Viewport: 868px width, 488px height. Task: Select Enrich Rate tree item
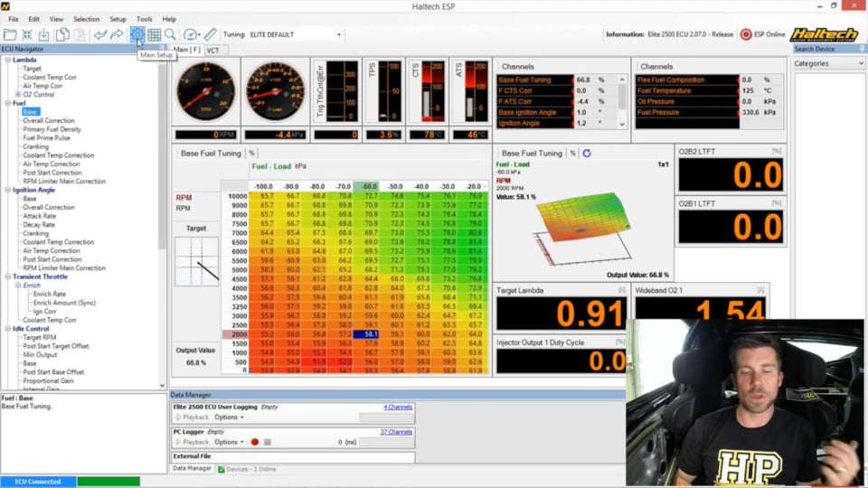pyautogui.click(x=49, y=295)
